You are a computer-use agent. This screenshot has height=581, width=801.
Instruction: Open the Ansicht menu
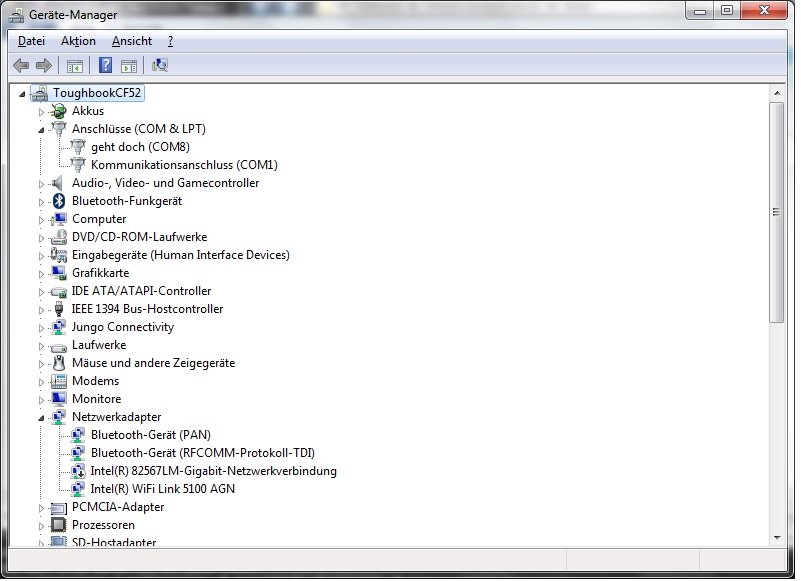(x=132, y=41)
